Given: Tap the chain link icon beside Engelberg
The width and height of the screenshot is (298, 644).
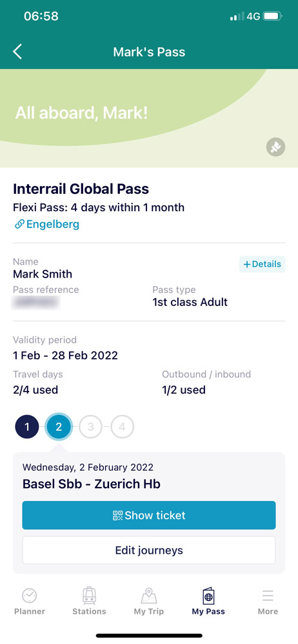Looking at the screenshot, I should pyautogui.click(x=19, y=224).
